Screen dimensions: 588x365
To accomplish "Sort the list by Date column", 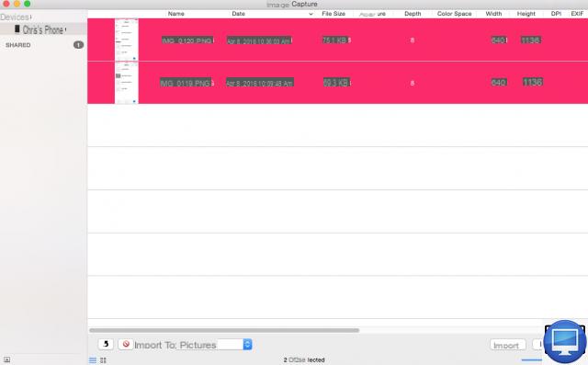I will pos(238,14).
